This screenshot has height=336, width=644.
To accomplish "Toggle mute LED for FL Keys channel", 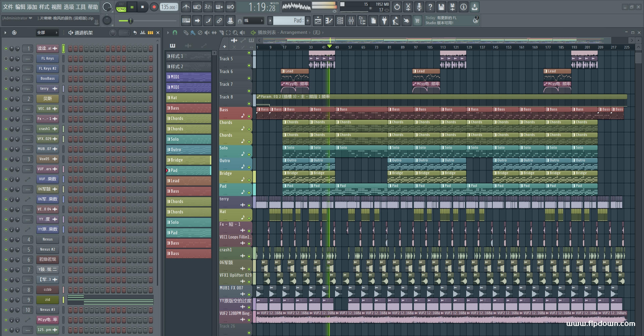I will 6,59.
